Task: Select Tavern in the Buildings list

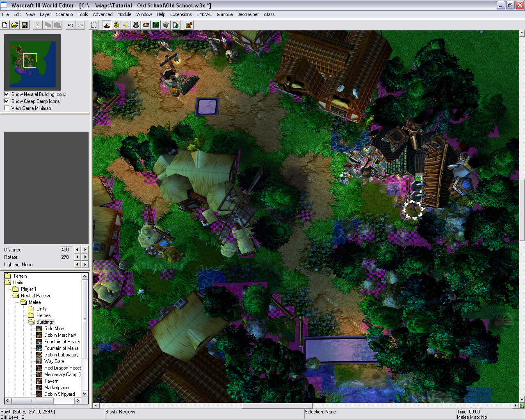Action: (x=51, y=381)
